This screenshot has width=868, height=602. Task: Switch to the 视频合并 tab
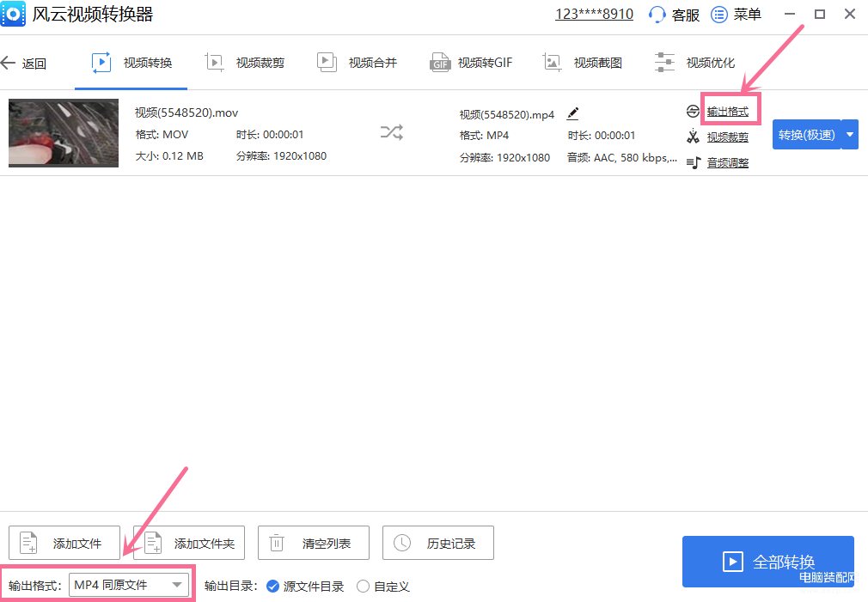point(357,63)
